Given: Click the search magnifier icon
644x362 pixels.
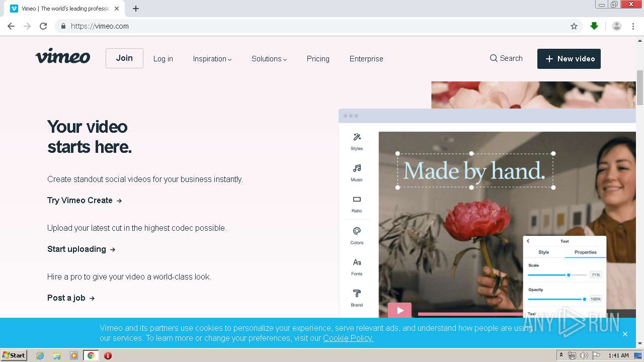Looking at the screenshot, I should (x=494, y=58).
